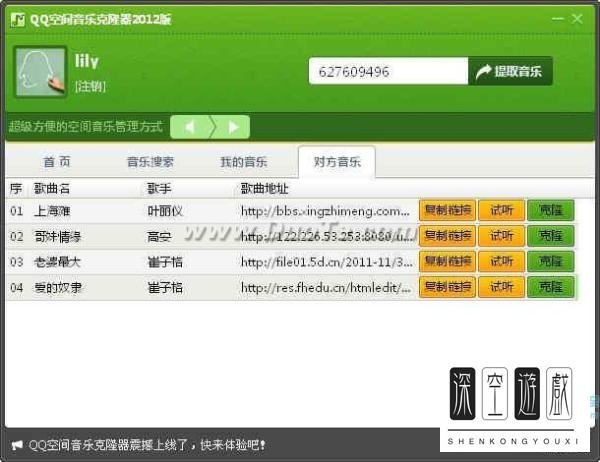Select the row 02 song title
This screenshot has width=600, height=462.
[57, 237]
